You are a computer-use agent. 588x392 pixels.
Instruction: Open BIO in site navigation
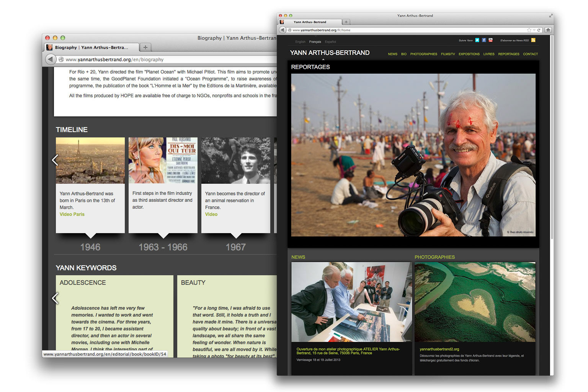point(403,54)
